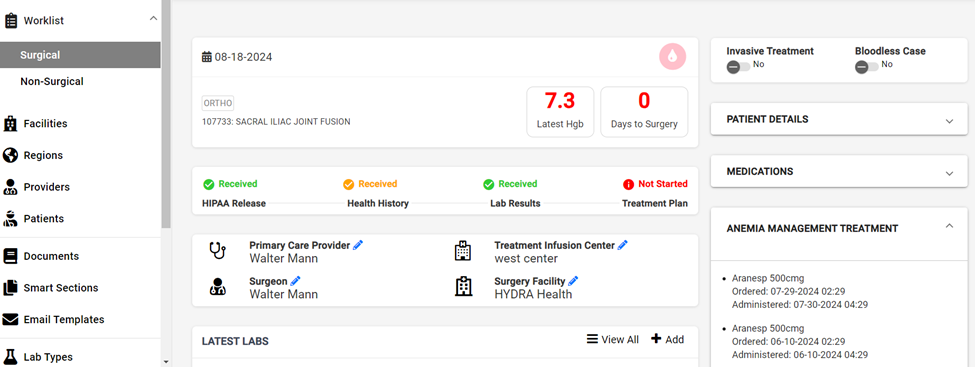The image size is (975, 367).
Task: Collapse the Anemia Management Treatment panel
Action: [949, 226]
